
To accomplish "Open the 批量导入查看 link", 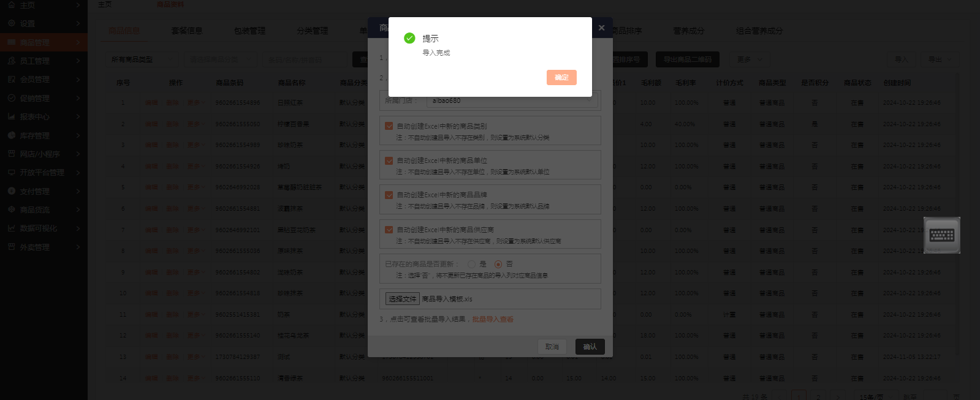I will pyautogui.click(x=493, y=319).
